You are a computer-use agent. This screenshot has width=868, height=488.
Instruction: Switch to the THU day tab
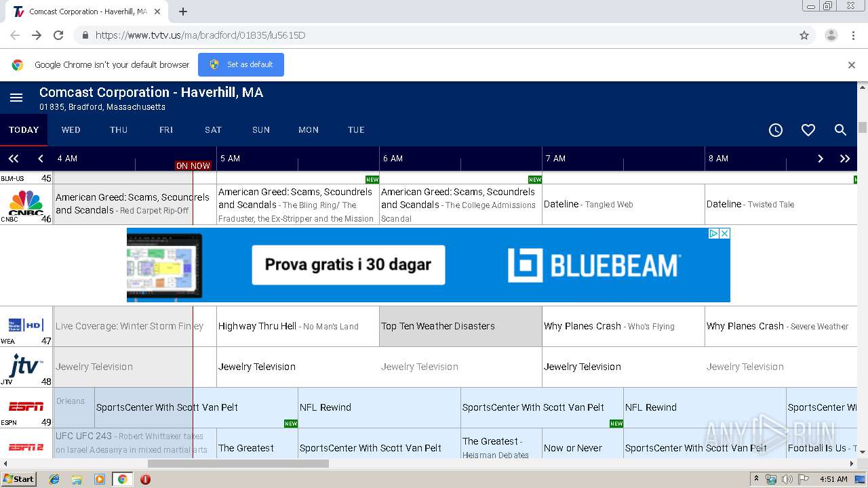tap(119, 130)
